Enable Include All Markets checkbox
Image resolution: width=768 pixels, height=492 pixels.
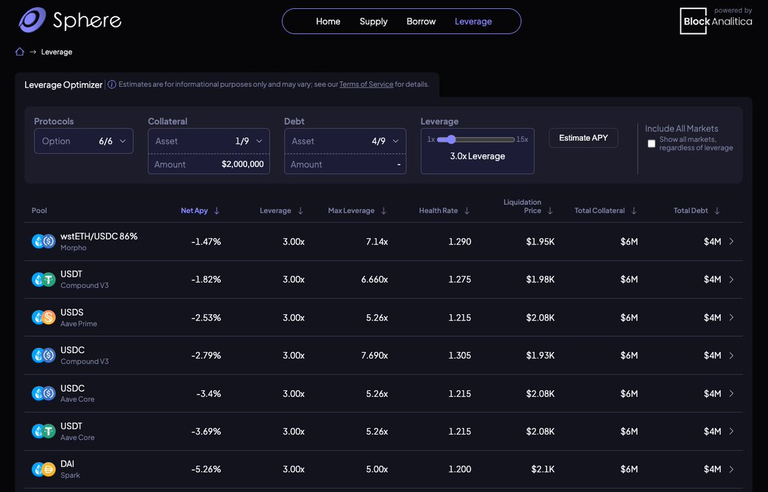click(x=651, y=144)
